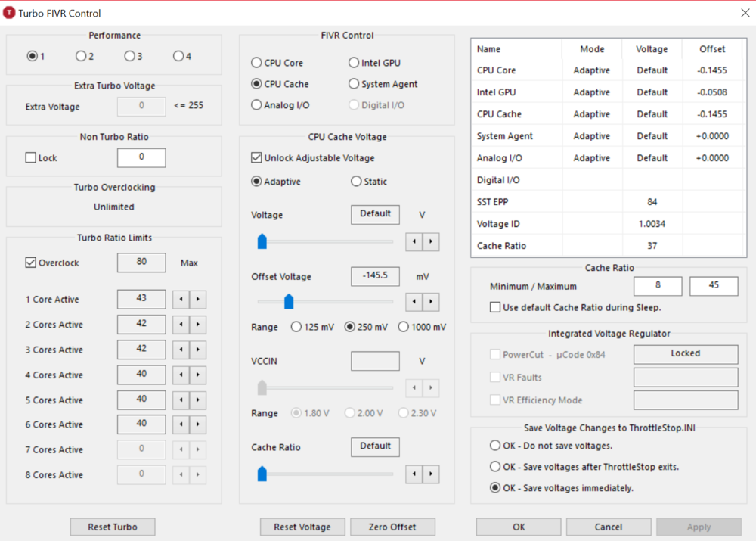Click right arrow for Offset Voltage

point(430,302)
